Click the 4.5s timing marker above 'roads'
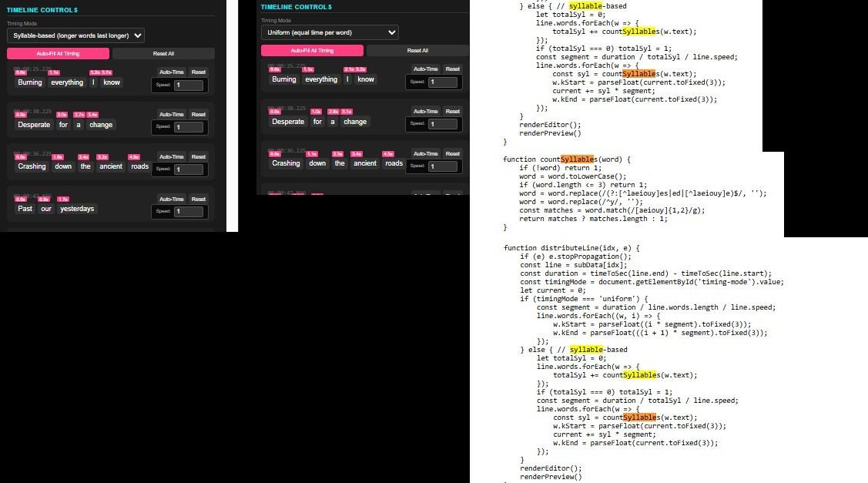Screen dimensions: 868x483 (388, 154)
